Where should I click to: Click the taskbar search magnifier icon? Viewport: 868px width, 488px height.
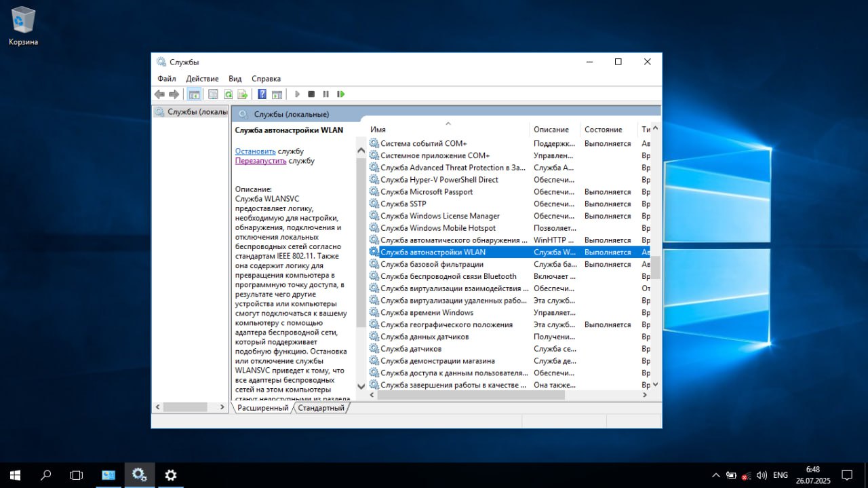[x=46, y=475]
